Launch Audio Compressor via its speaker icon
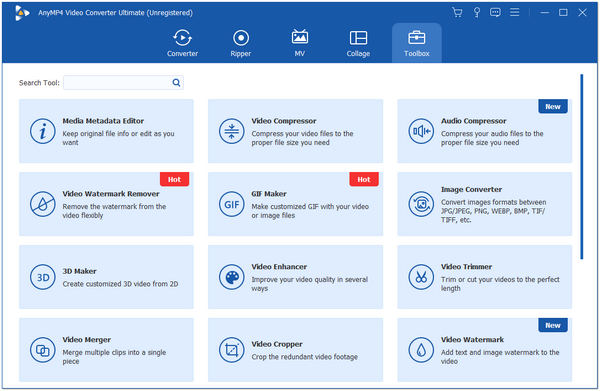Image resolution: width=600 pixels, height=391 pixels. [x=421, y=131]
